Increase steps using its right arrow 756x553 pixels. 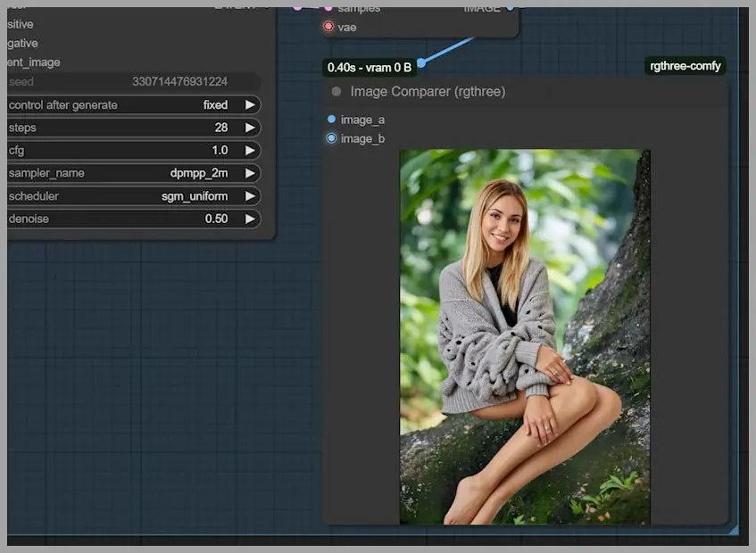[x=250, y=128]
